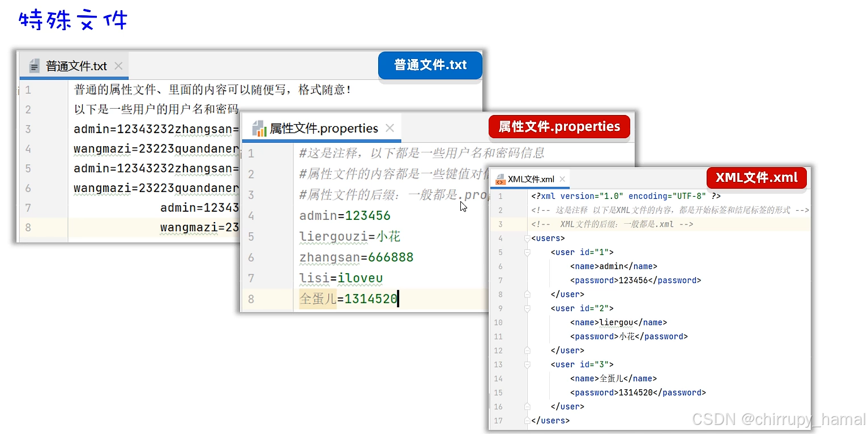Click the indented 'wangmazi=23' on txt line 8
Image resolution: width=868 pixels, height=434 pixels.
point(200,228)
